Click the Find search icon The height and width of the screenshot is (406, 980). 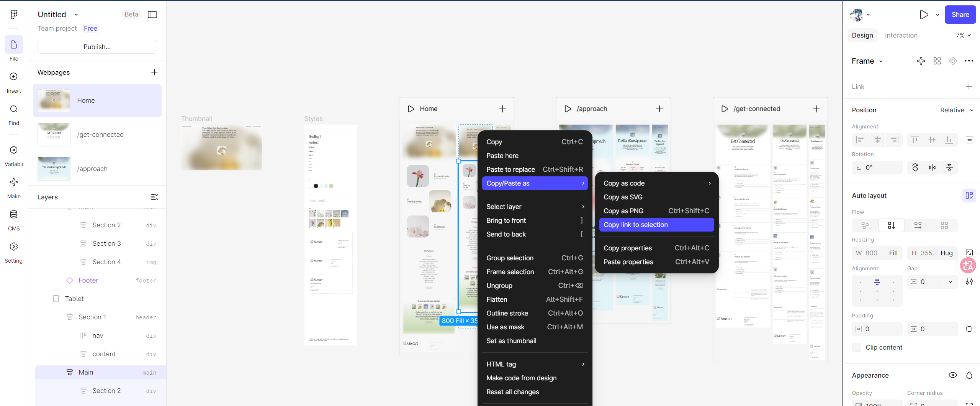coord(13,109)
